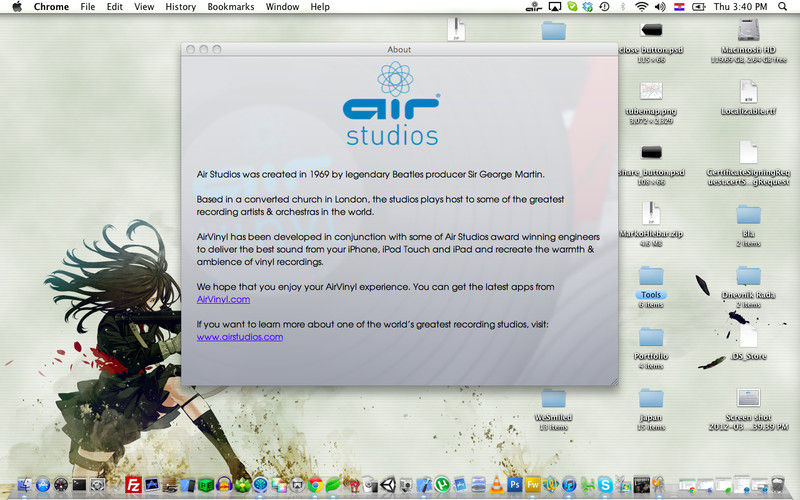Image resolution: width=800 pixels, height=500 pixels.
Task: Click the Air Studios menu bar icon
Action: [534, 7]
